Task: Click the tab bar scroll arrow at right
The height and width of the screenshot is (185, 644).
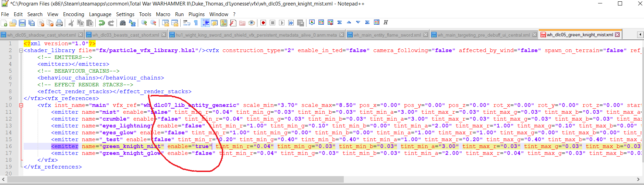Action: pos(640,35)
